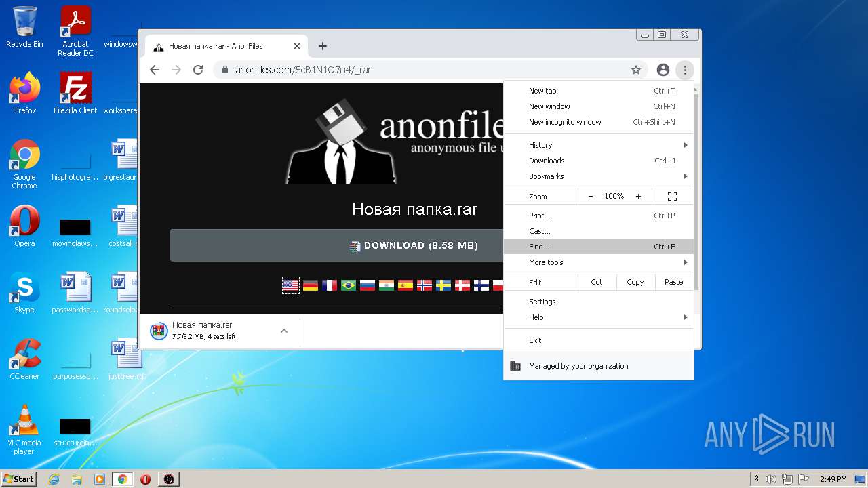Select the German flag language

[311, 285]
